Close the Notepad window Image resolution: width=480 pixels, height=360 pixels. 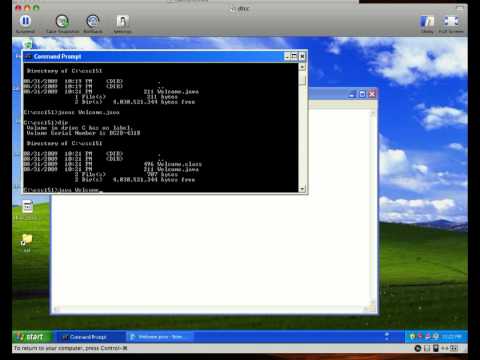[372, 94]
